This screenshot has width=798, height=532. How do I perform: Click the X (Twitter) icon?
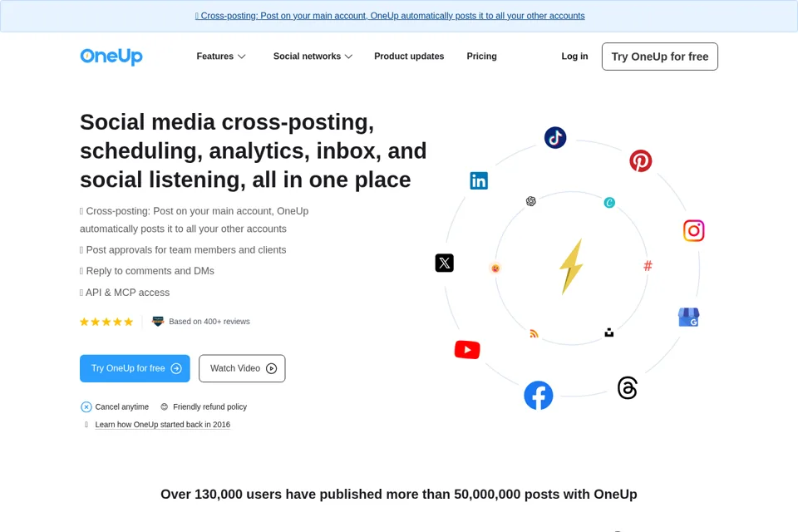click(444, 264)
